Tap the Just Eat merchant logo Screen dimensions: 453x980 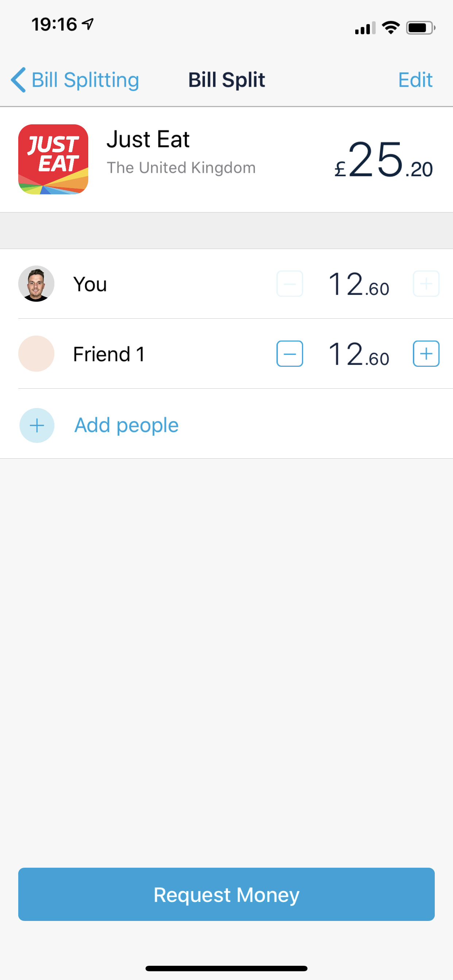[53, 159]
